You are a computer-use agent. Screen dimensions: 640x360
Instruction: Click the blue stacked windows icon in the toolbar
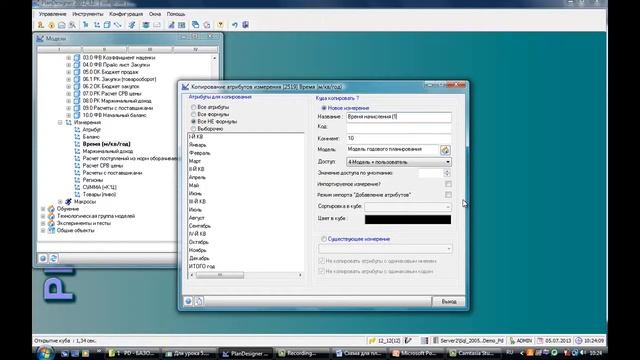[x=196, y=25]
